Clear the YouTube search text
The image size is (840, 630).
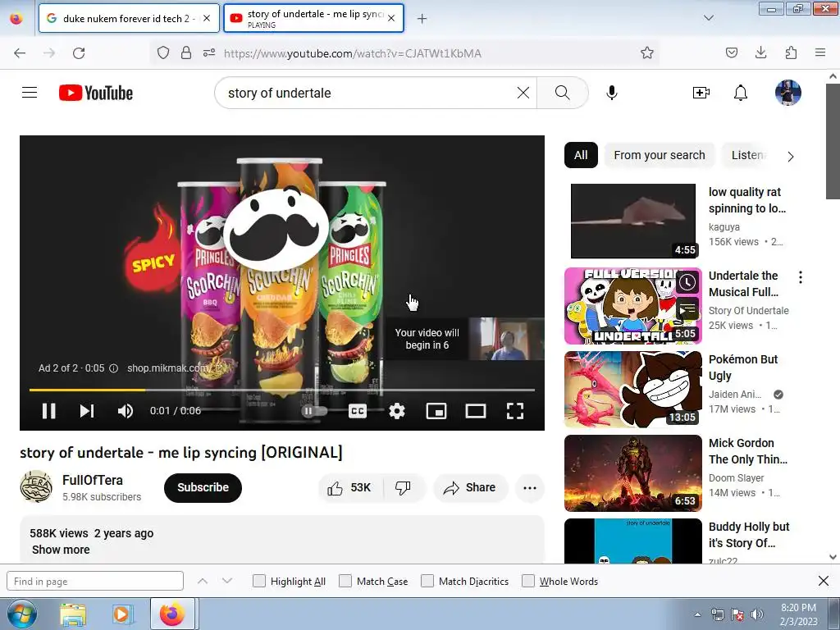tap(523, 93)
